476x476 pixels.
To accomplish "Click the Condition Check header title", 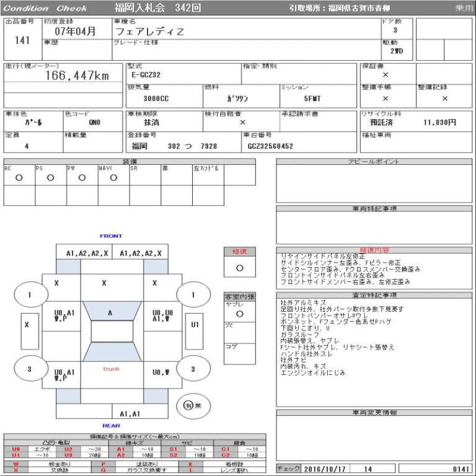I will tap(45, 9).
